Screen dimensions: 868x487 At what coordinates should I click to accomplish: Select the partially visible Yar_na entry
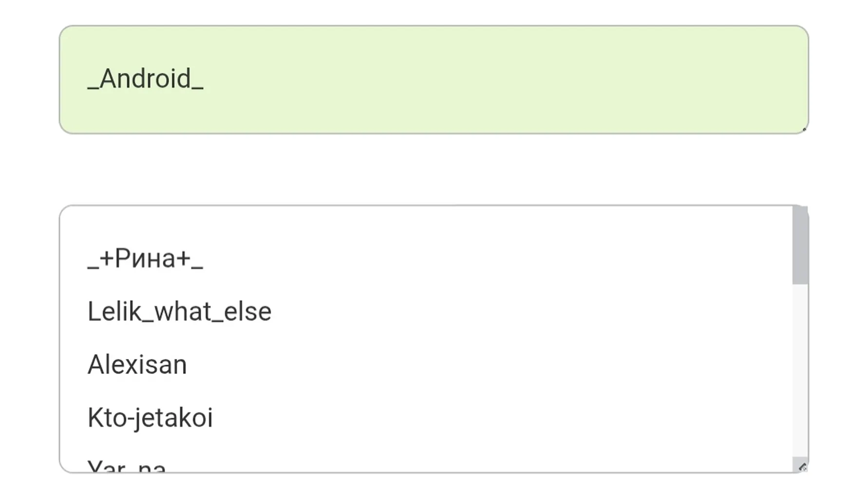tap(127, 466)
